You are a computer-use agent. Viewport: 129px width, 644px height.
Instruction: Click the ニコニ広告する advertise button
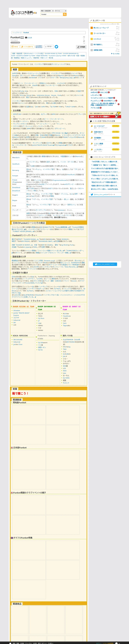[x=27, y=47]
